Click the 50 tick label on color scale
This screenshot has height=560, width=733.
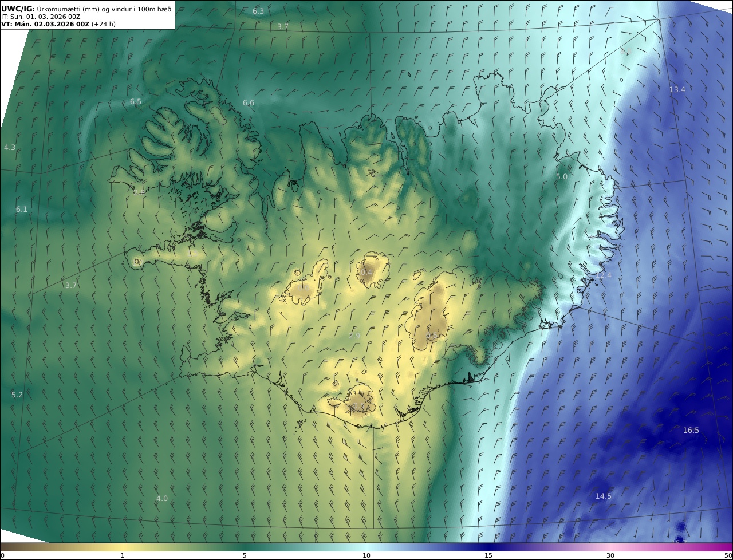click(728, 555)
